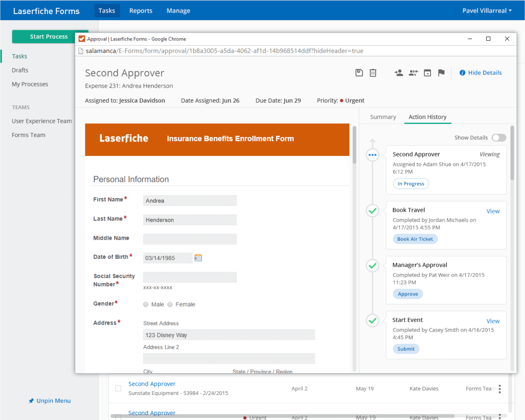
Task: Switch to the Summary tab
Action: pyautogui.click(x=383, y=117)
